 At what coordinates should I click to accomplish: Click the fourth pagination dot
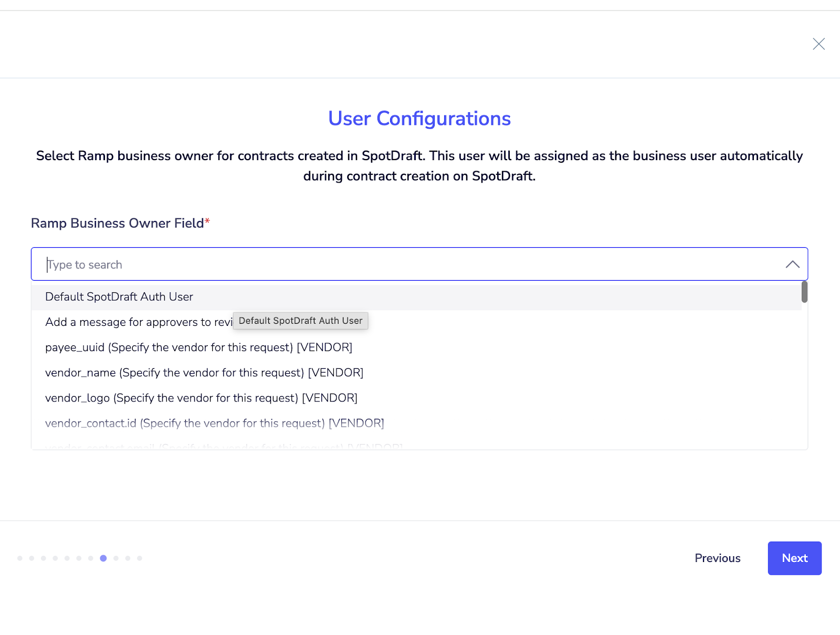[x=55, y=558]
